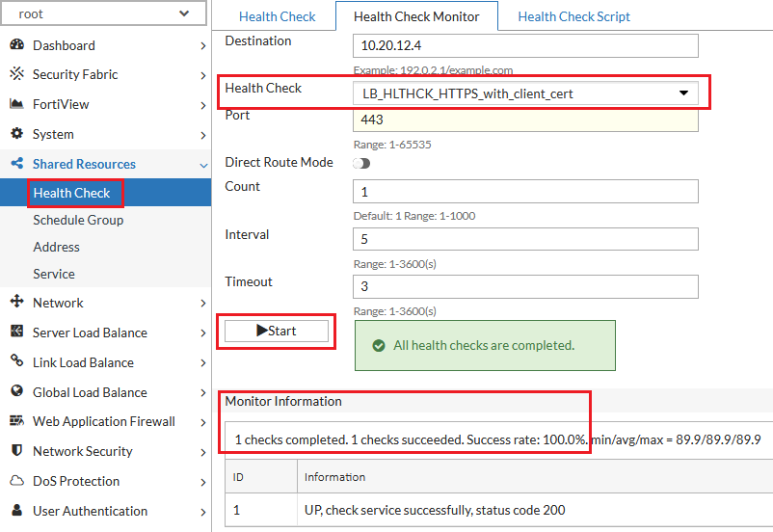
Task: Click the Link Load Balance chain icon
Action: click(x=16, y=362)
